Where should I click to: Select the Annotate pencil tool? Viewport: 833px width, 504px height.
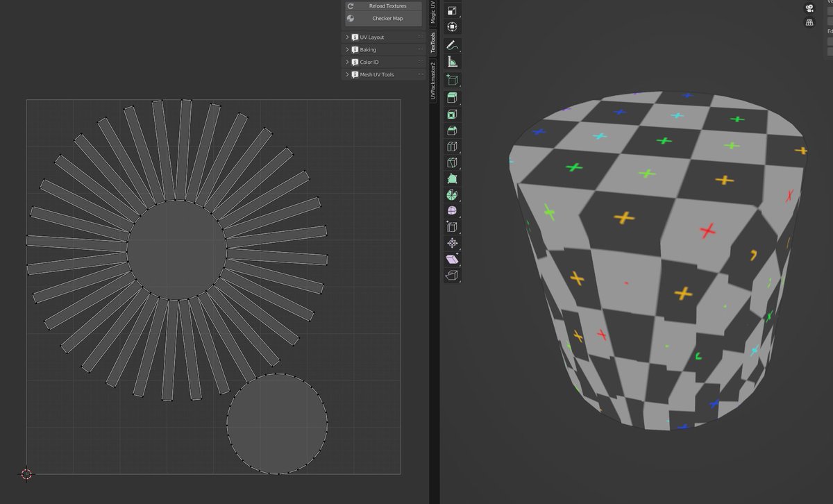click(x=453, y=45)
